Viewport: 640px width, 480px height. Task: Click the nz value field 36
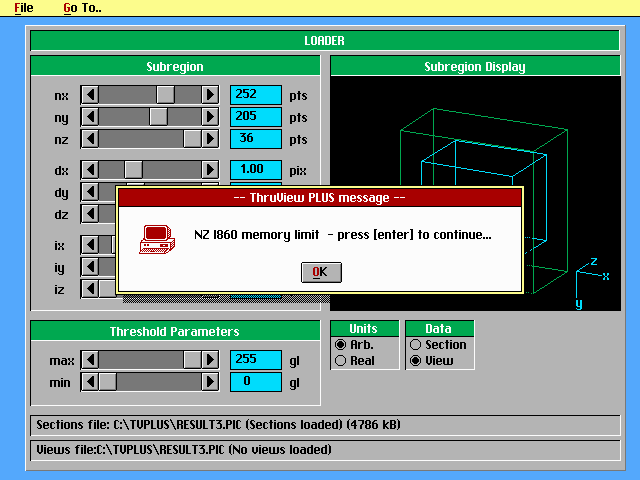pyautogui.click(x=256, y=139)
